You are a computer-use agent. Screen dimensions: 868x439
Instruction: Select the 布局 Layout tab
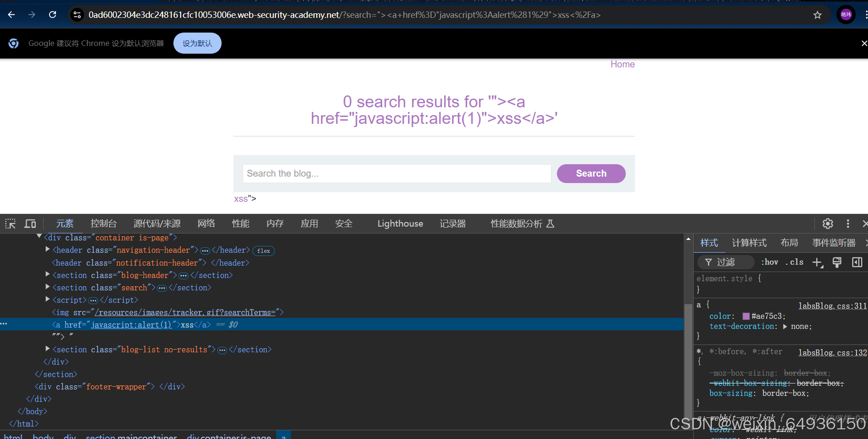click(790, 243)
